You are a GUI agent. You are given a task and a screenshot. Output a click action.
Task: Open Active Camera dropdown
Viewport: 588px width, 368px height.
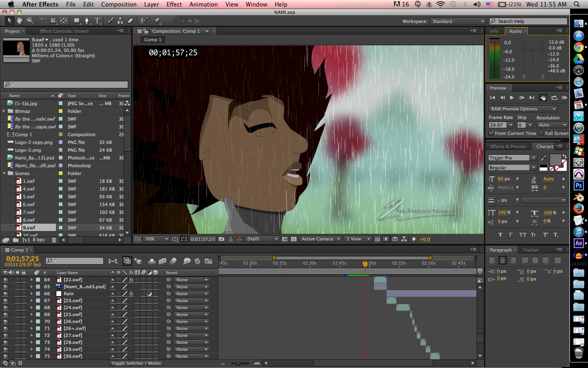321,239
